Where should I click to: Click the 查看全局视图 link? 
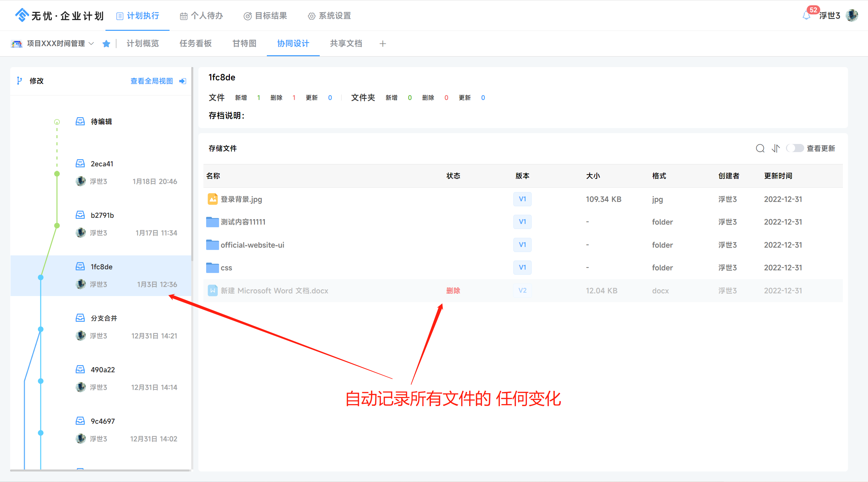click(152, 81)
